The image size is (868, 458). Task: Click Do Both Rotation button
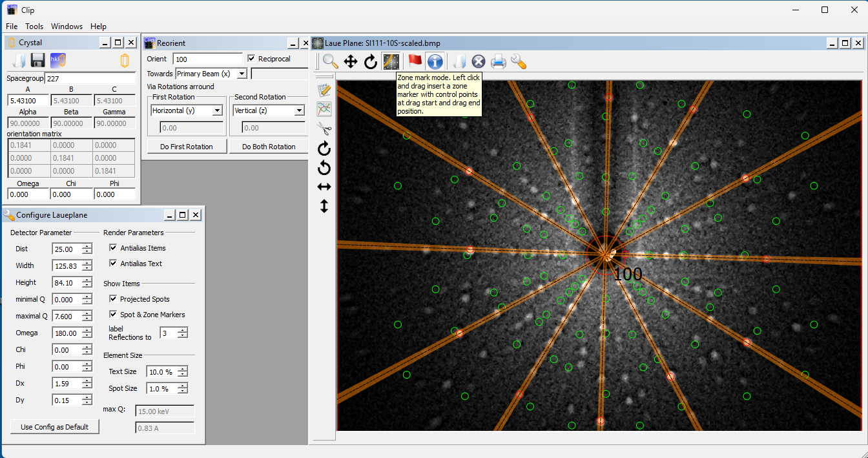coord(269,147)
